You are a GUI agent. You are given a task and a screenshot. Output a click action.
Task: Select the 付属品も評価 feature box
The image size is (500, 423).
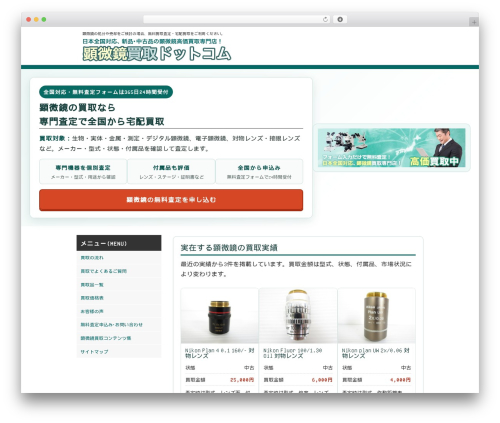tap(171, 171)
